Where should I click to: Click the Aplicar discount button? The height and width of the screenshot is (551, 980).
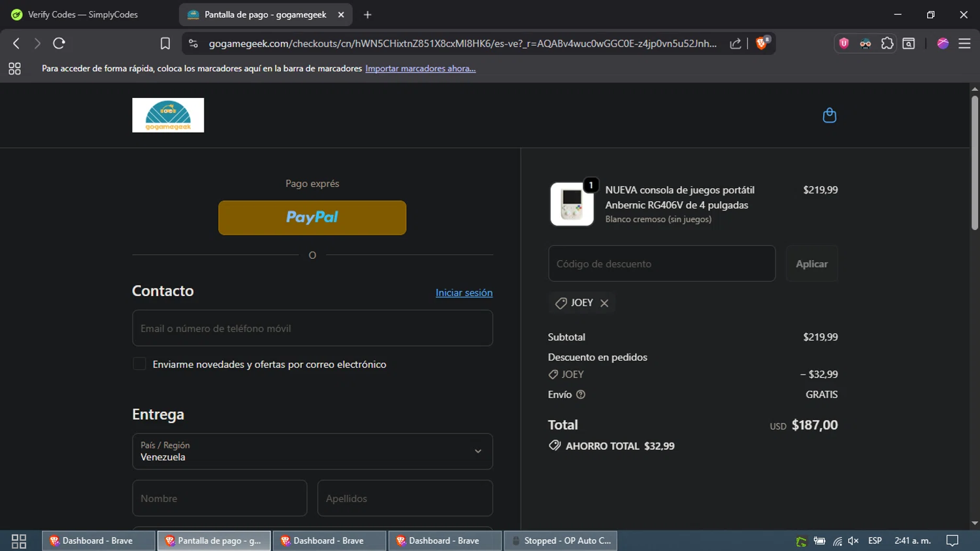[x=811, y=263]
